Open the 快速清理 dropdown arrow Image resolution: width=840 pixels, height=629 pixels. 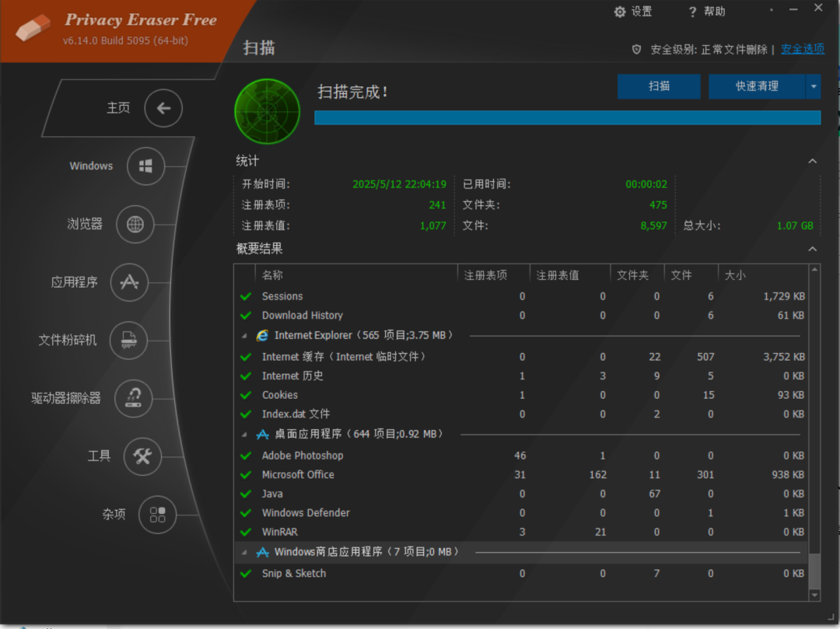(814, 86)
